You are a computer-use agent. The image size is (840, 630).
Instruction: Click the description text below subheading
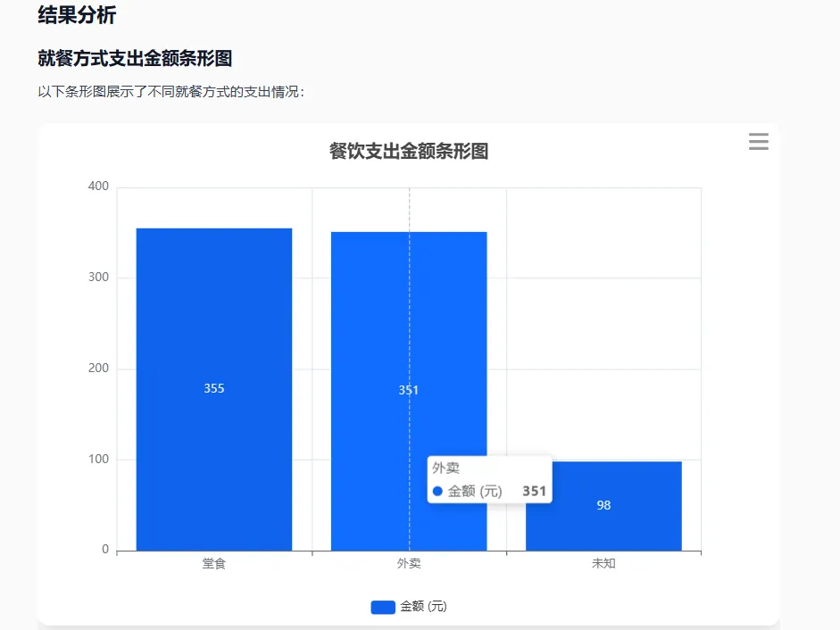pyautogui.click(x=171, y=92)
